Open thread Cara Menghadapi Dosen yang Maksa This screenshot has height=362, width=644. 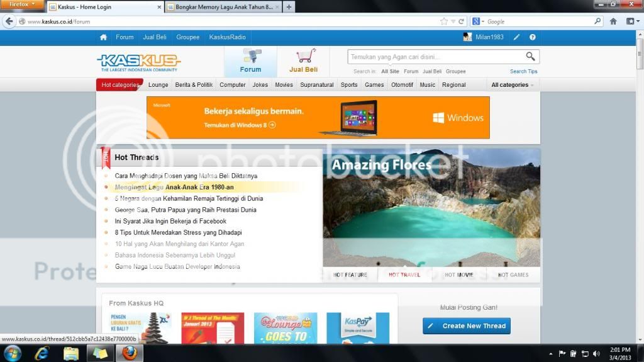coord(186,176)
